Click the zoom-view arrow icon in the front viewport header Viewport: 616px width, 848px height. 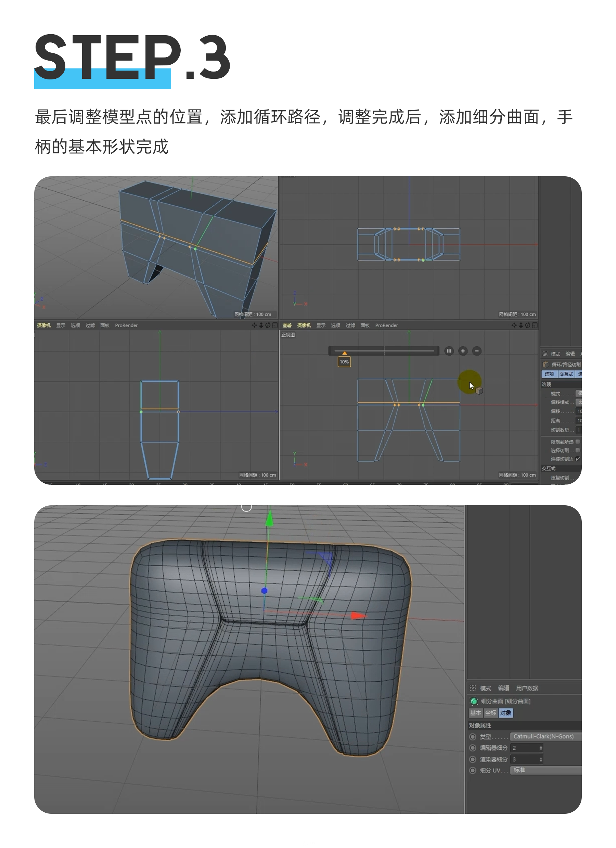click(x=521, y=325)
